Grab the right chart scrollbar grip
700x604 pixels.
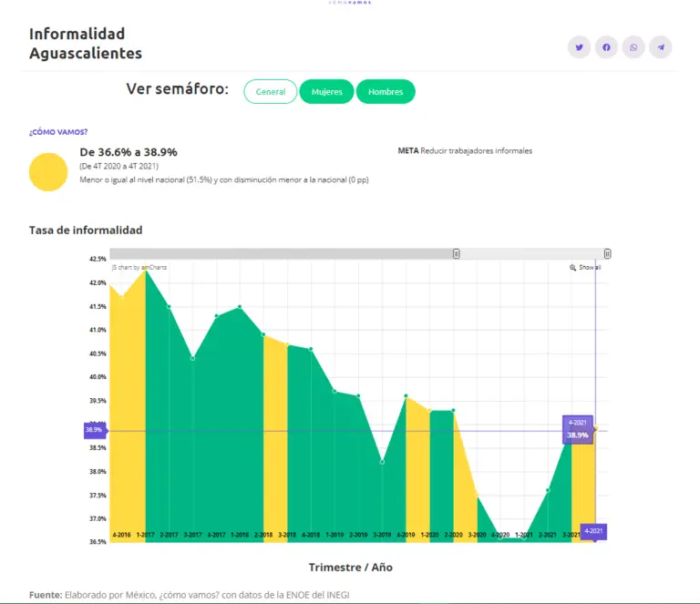[x=607, y=254]
